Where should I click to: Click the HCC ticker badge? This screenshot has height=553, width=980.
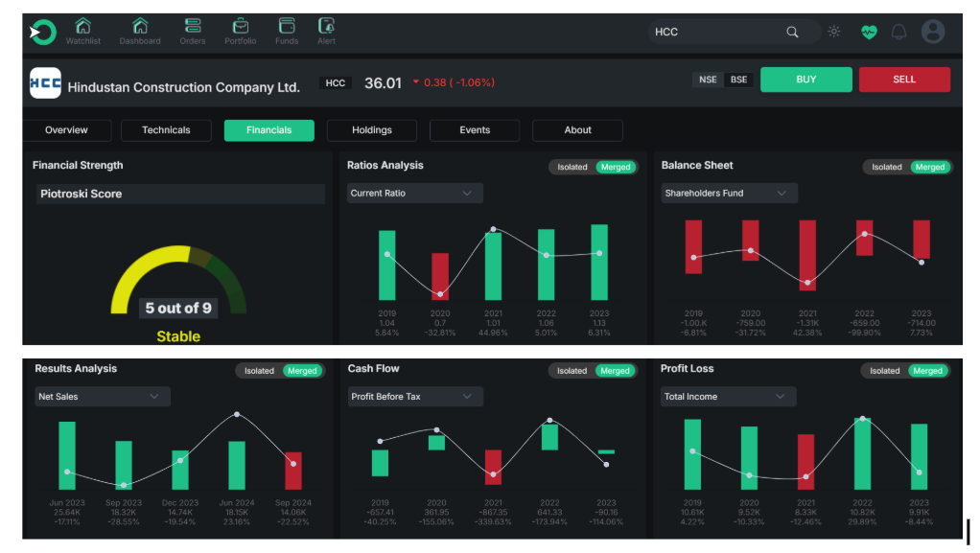click(335, 83)
